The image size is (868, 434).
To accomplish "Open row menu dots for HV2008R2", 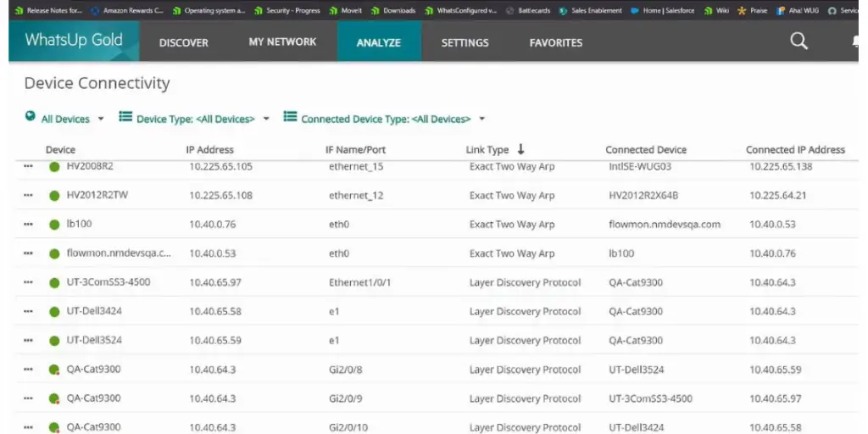I will click(x=28, y=167).
